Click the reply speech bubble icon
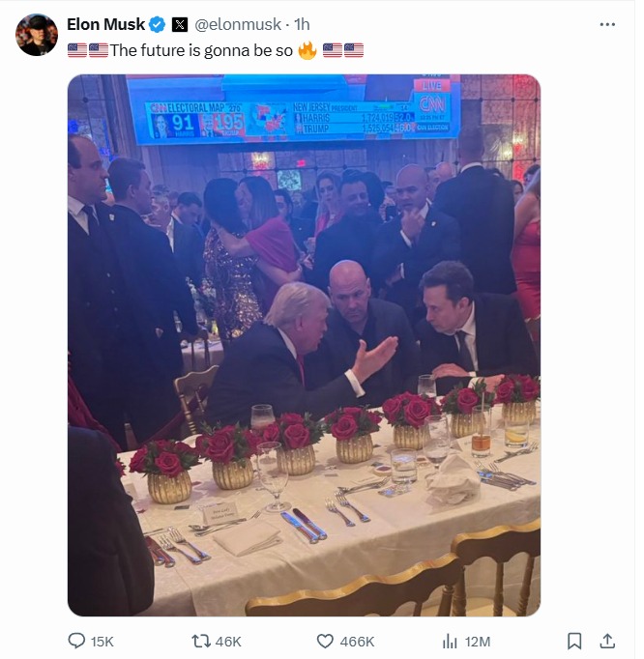This screenshot has height=659, width=644. (x=76, y=641)
